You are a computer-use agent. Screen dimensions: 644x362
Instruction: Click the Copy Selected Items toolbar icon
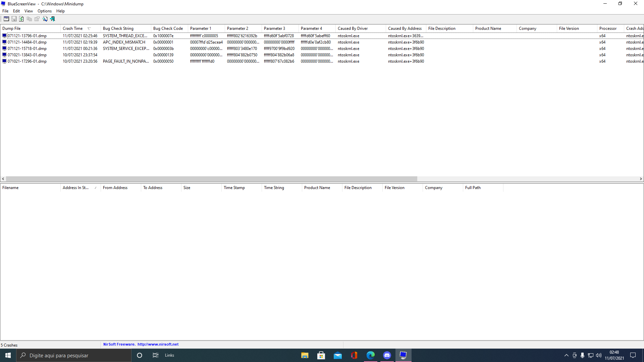29,19
